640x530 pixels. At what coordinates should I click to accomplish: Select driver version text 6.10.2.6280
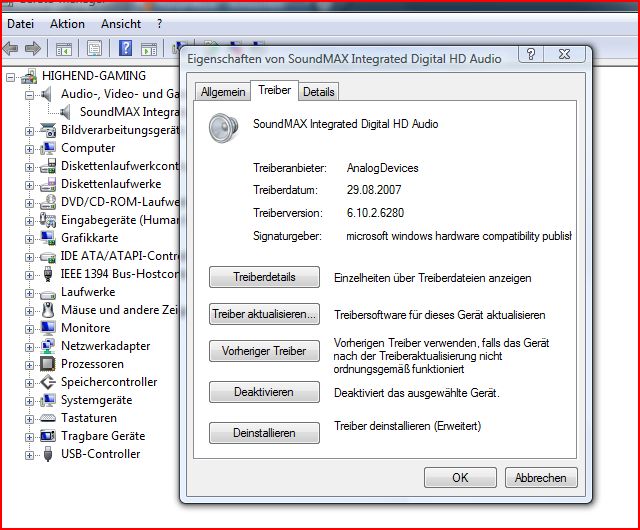click(375, 213)
